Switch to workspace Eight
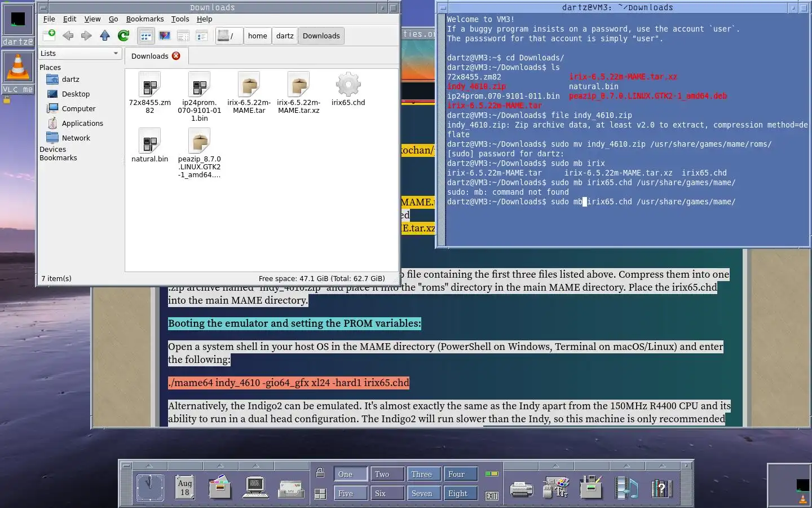 coord(460,493)
